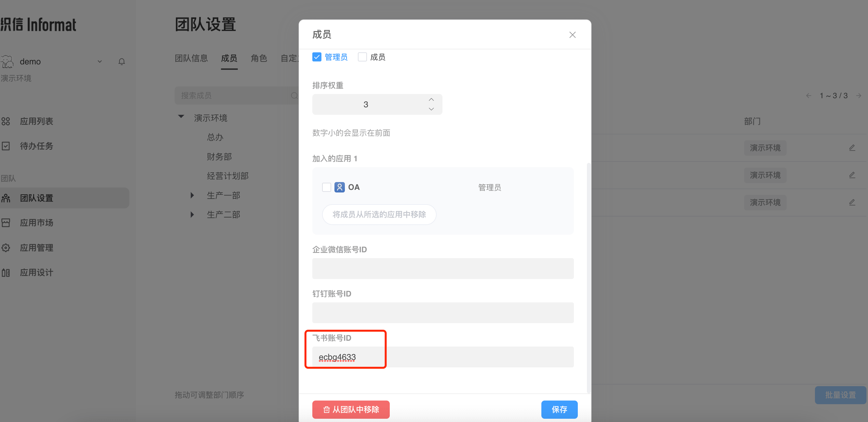Click the edit pencil in the first member row
868x422 pixels.
pyautogui.click(x=852, y=148)
